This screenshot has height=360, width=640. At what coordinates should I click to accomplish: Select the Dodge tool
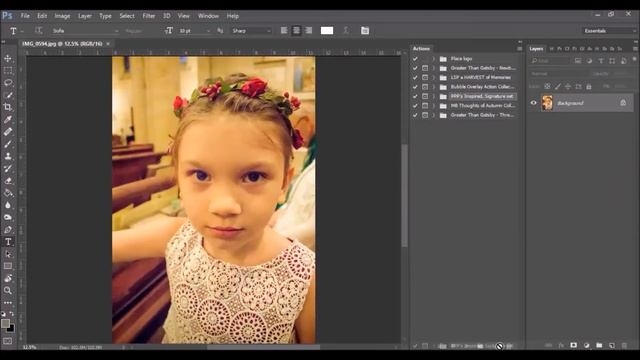point(8,217)
